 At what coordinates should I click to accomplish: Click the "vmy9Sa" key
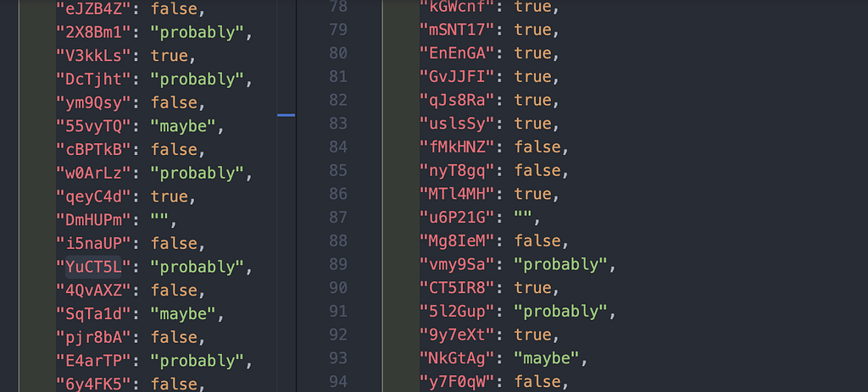pos(457,265)
